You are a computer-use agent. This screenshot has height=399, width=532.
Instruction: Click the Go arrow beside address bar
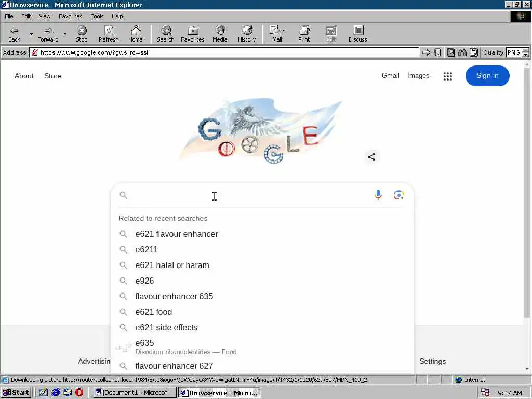click(x=426, y=52)
